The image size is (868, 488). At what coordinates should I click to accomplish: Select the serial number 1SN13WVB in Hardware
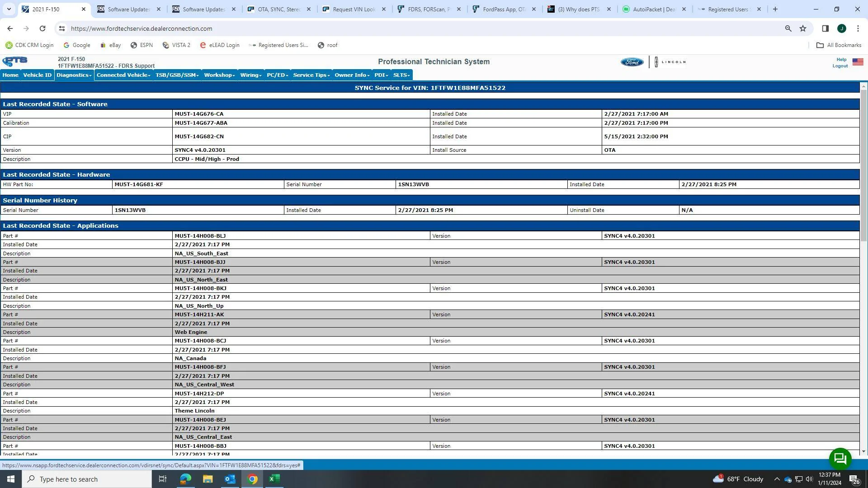click(x=413, y=184)
